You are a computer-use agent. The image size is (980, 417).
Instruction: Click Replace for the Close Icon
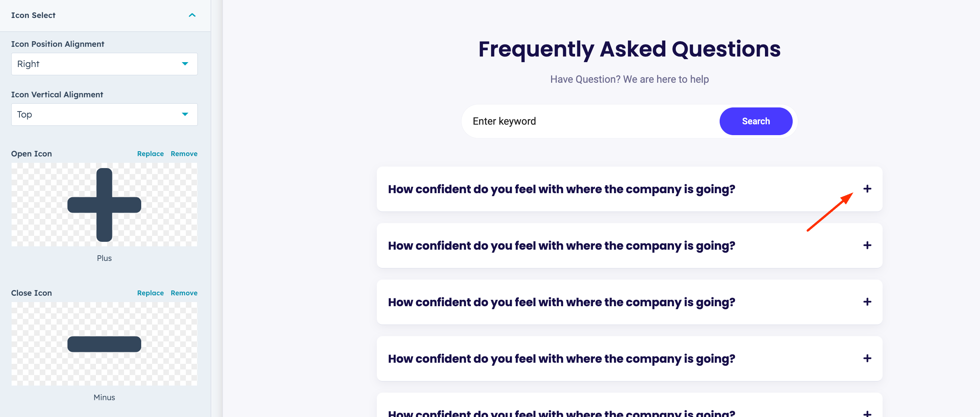(150, 293)
